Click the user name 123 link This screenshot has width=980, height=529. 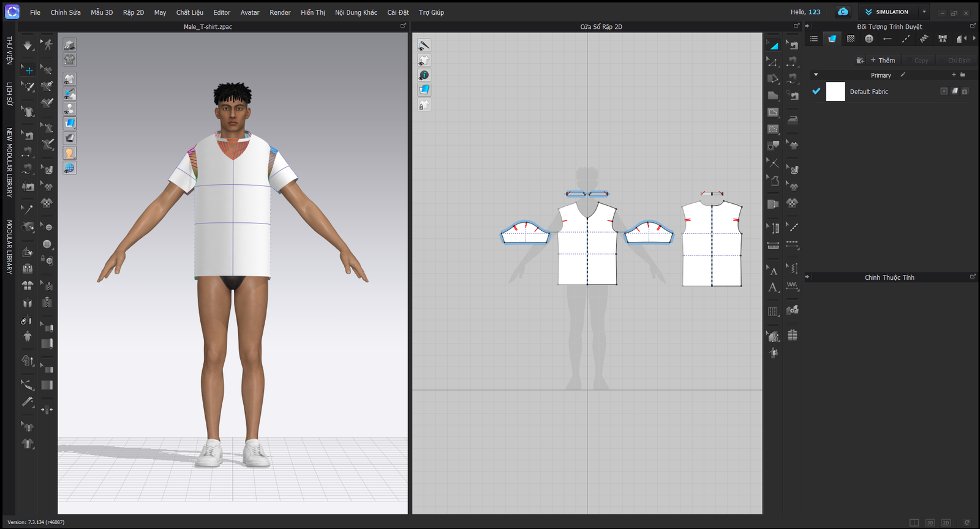814,12
